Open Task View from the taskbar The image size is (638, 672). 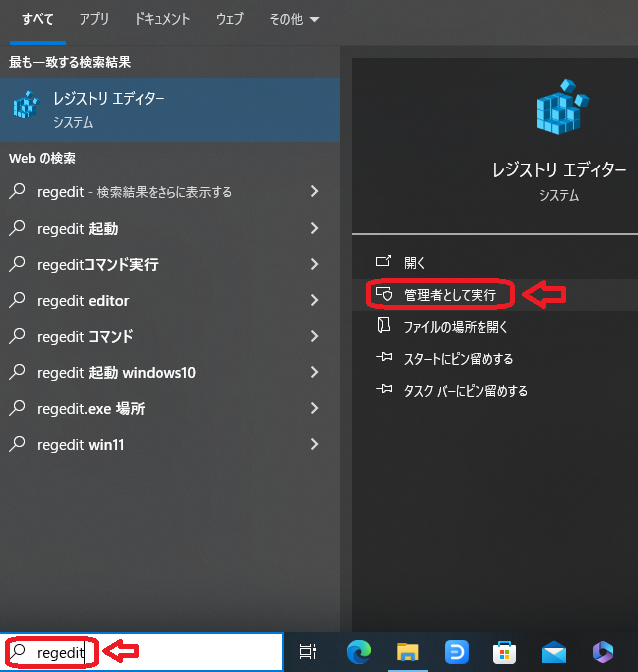pyautogui.click(x=308, y=652)
